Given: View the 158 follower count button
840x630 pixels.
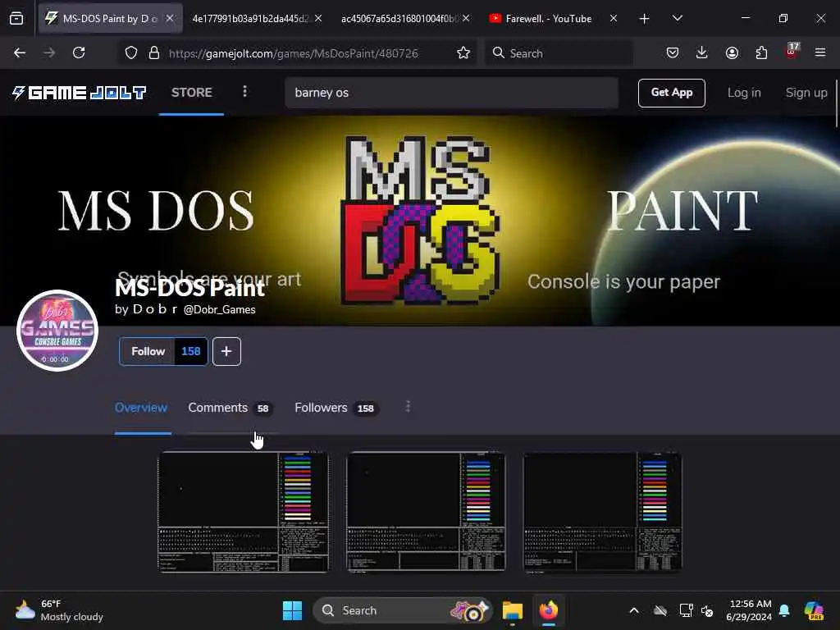Looking at the screenshot, I should (190, 351).
